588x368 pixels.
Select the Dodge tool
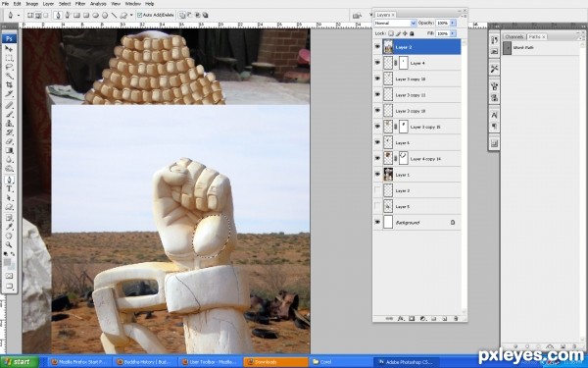[9, 169]
